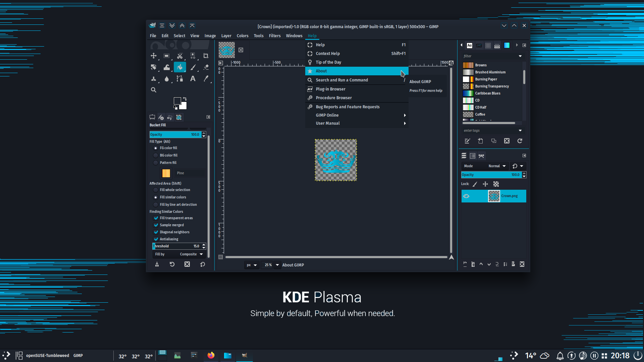The image size is (644, 362).
Task: Select FG color fill radio button
Action: pyautogui.click(x=156, y=148)
